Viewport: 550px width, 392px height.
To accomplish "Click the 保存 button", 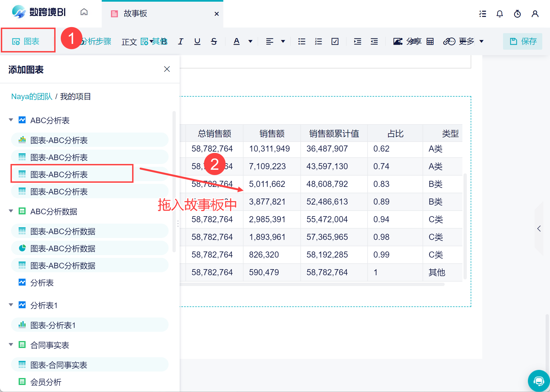I will pyautogui.click(x=522, y=41).
